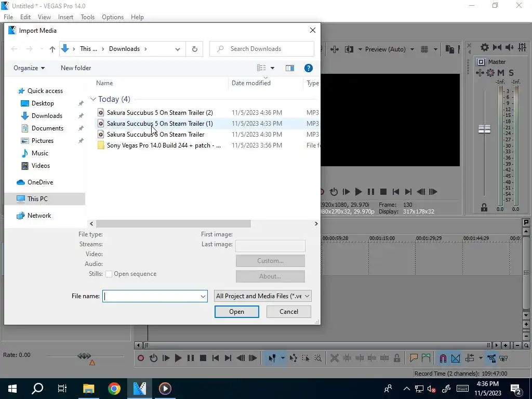Viewport: 532px width, 399px height.
Task: Toggle Auto Ripple mode
Action: [470, 358]
